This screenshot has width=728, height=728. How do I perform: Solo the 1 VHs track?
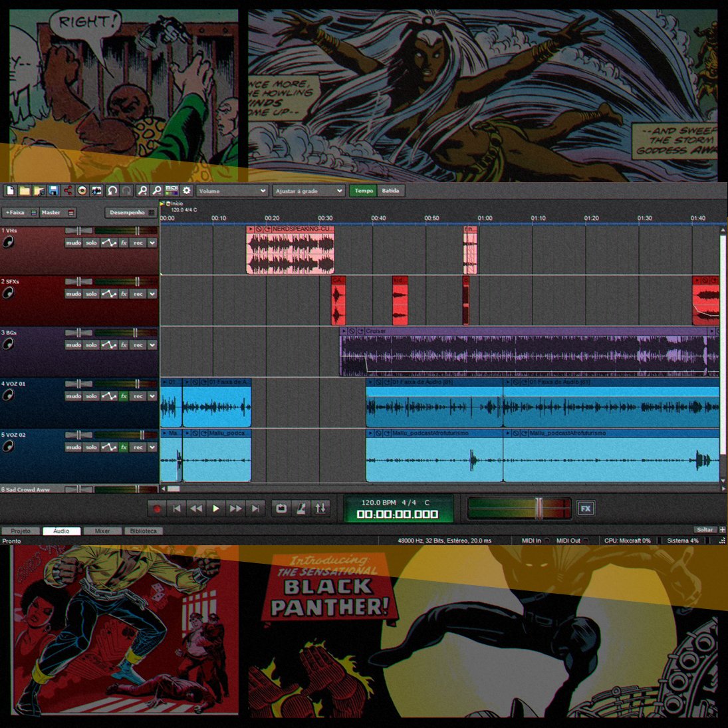click(x=92, y=243)
